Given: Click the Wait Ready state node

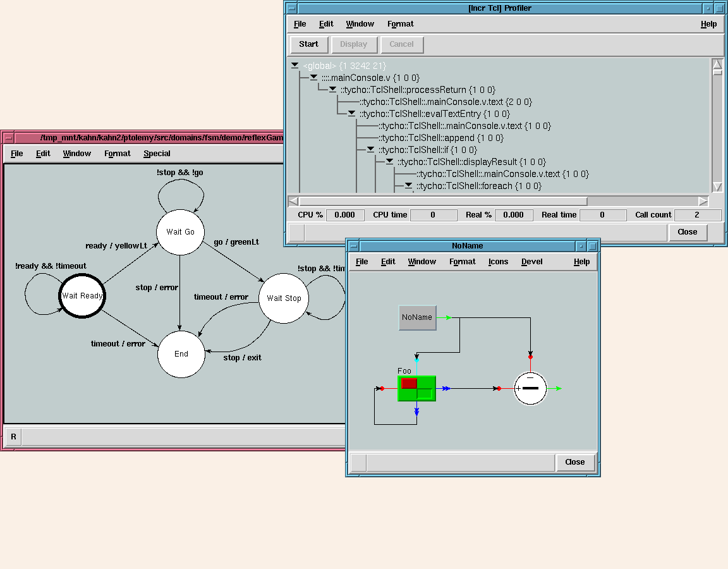Looking at the screenshot, I should [82, 296].
